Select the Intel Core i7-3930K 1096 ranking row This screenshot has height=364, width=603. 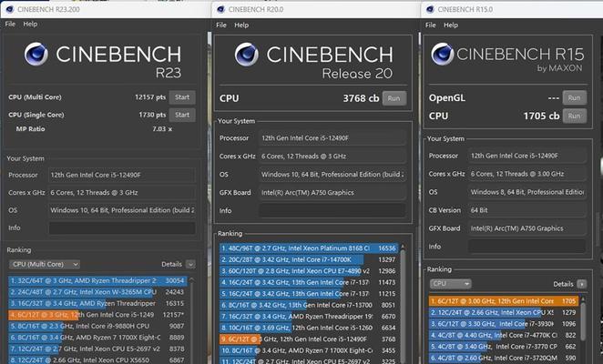click(504, 324)
